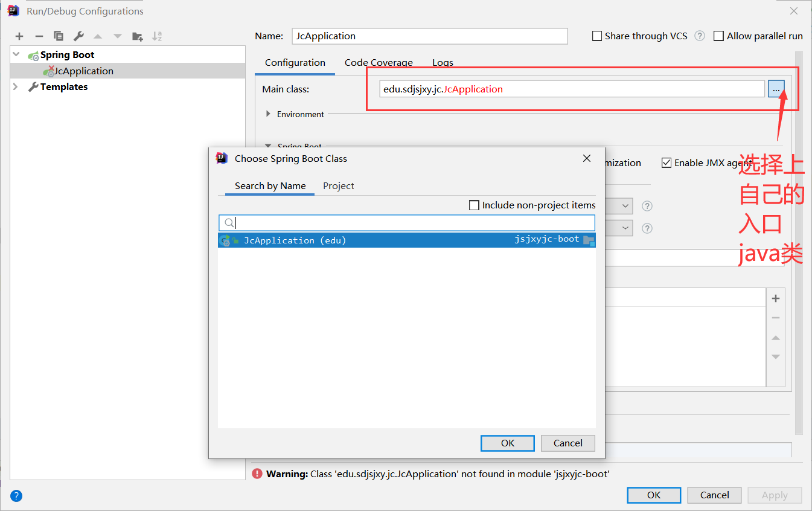This screenshot has height=511, width=812.
Task: Switch to the Code Coverage tab
Action: [x=379, y=63]
